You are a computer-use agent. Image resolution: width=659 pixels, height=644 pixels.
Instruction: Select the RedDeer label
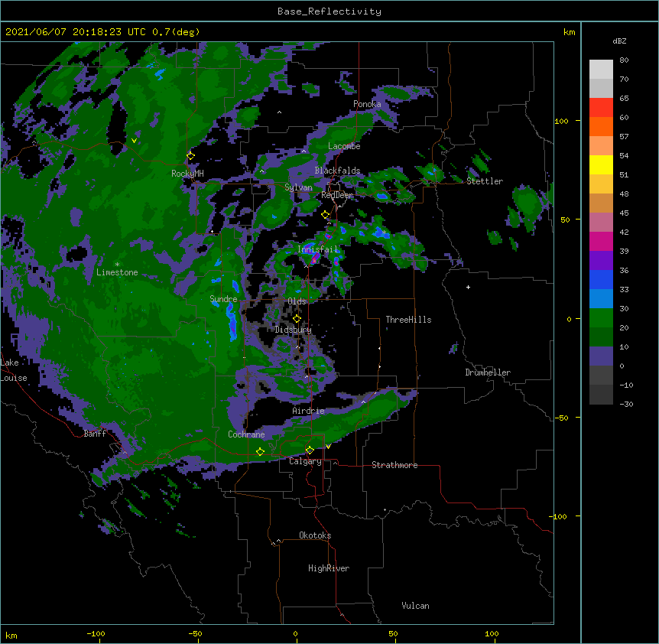click(337, 195)
